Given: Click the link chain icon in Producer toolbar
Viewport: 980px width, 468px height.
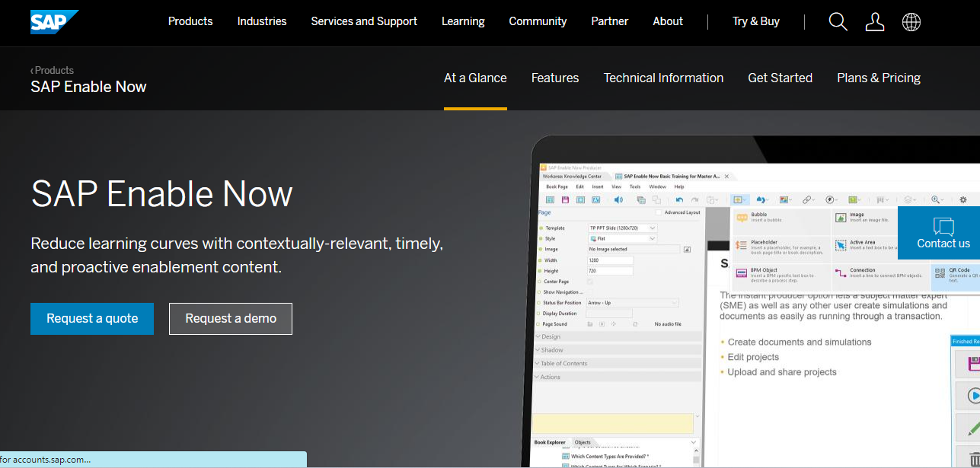Looking at the screenshot, I should (806, 199).
